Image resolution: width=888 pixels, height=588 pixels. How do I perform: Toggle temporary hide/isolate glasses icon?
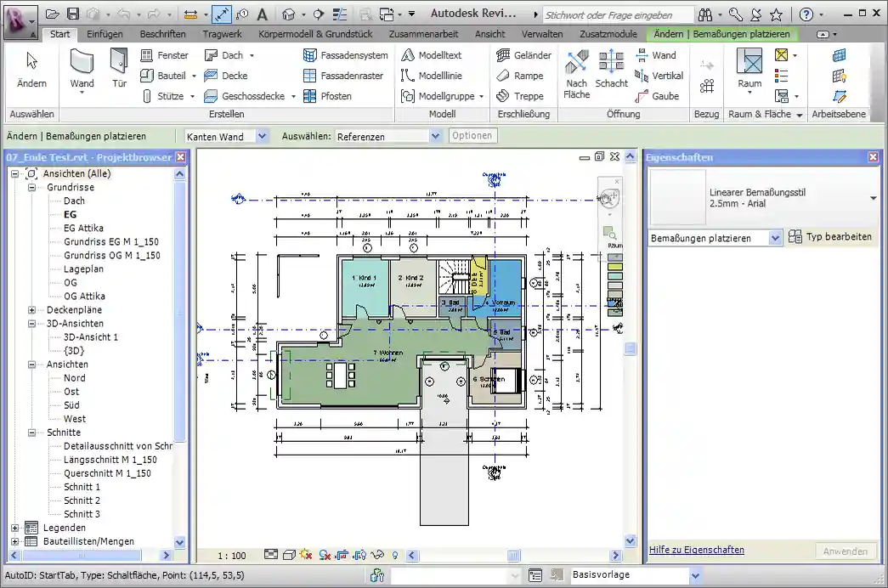tap(378, 556)
